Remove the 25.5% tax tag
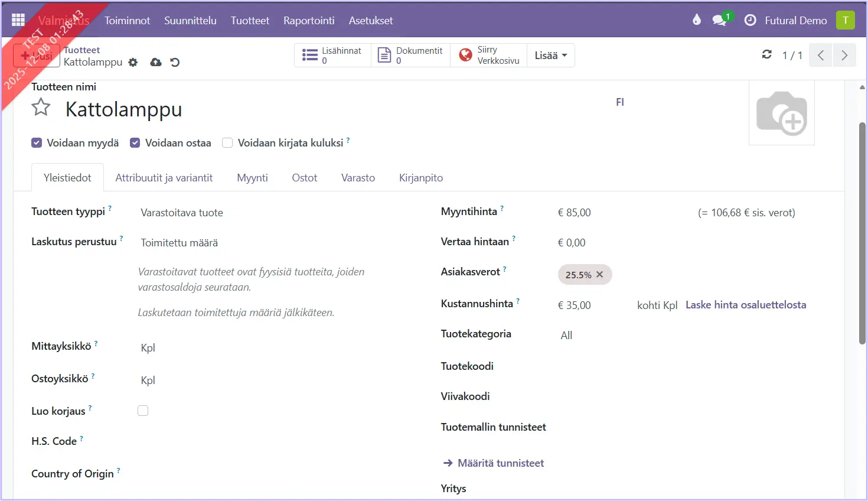Viewport: 868px width, 501px height. tap(600, 275)
